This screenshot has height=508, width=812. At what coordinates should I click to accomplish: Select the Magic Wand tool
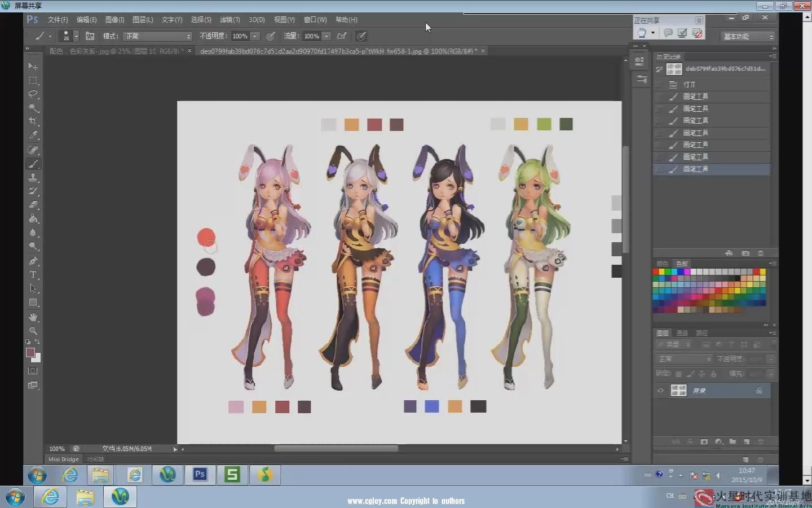click(33, 107)
